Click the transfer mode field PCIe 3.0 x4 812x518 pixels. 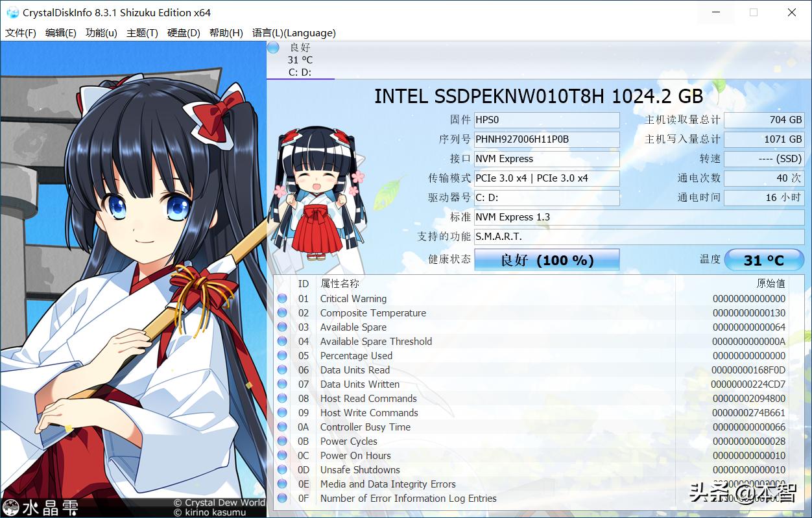(x=547, y=178)
